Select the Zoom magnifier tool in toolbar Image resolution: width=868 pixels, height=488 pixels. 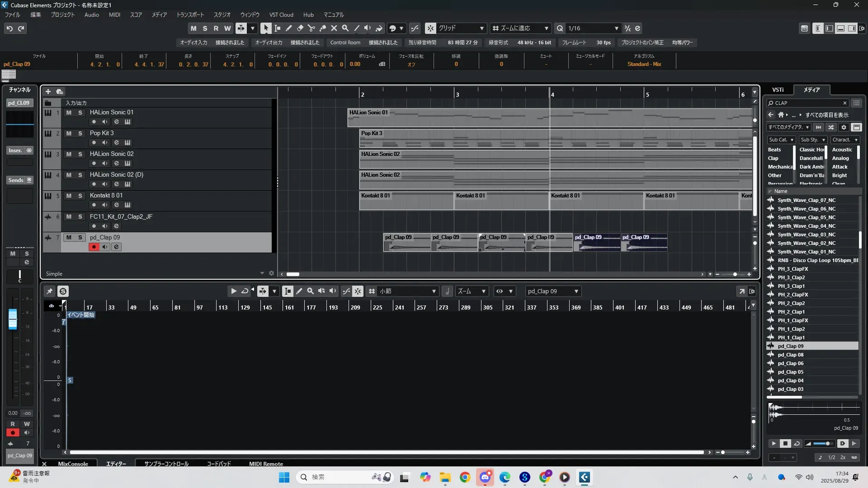click(345, 28)
